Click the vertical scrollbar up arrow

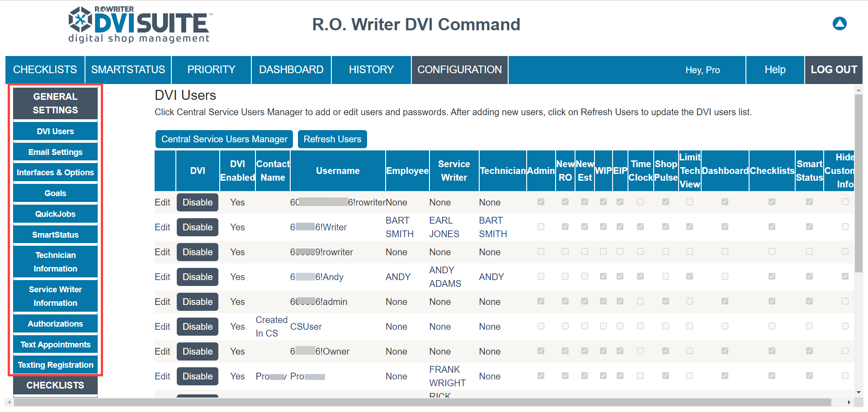tap(859, 90)
